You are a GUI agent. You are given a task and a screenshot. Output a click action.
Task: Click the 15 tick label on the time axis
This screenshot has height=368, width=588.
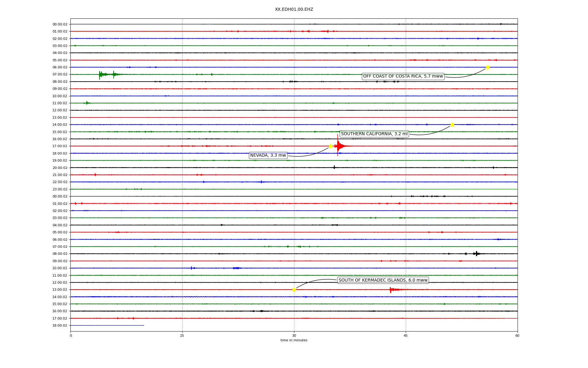(182, 335)
